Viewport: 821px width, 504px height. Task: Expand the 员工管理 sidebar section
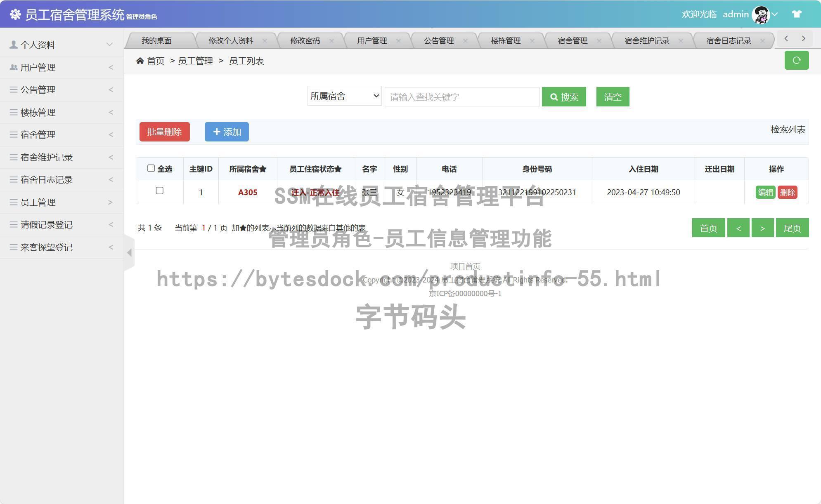tap(111, 202)
